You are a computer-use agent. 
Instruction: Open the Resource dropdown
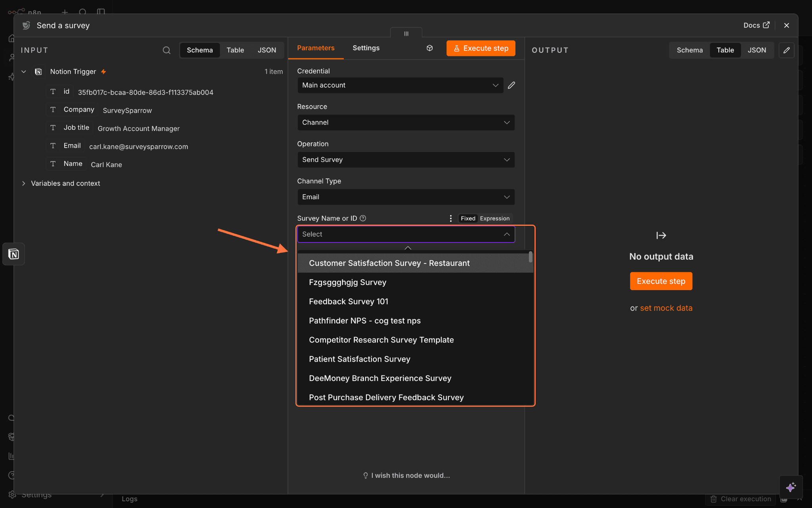click(406, 123)
